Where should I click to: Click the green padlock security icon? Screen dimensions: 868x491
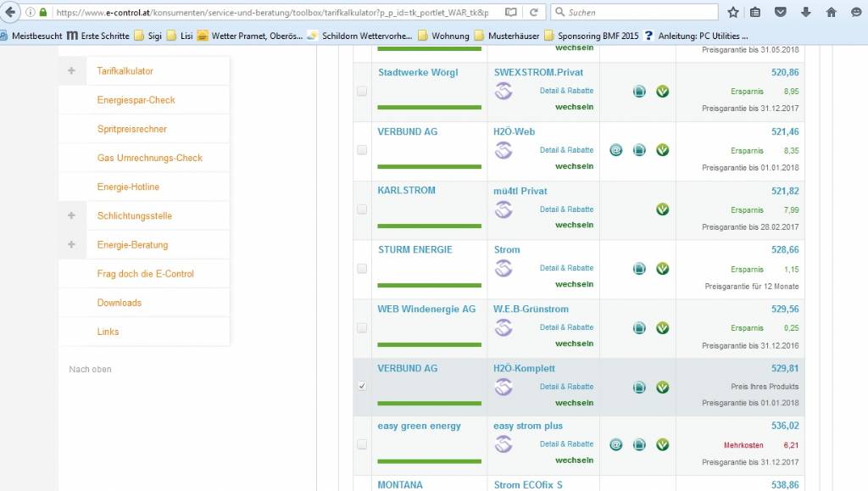pyautogui.click(x=43, y=12)
